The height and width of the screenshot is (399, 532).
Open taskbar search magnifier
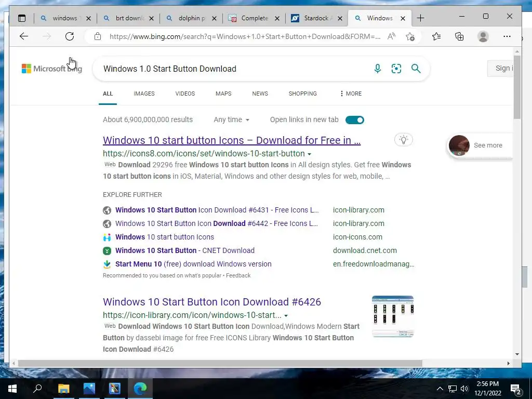pos(37,389)
